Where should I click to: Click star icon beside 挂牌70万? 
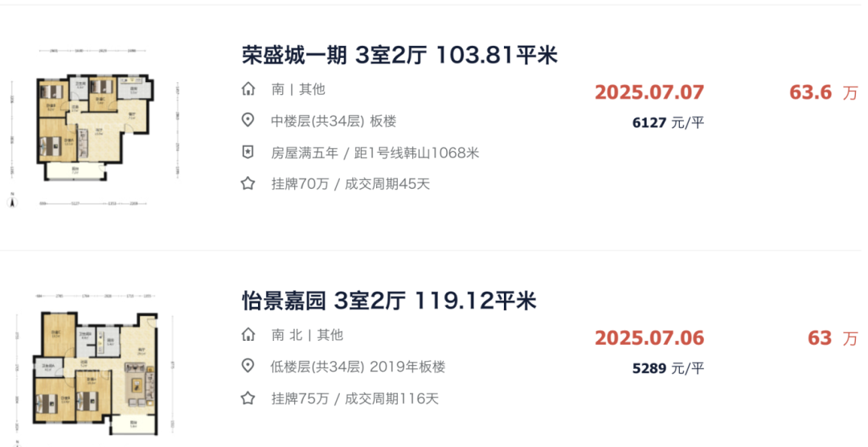(248, 183)
